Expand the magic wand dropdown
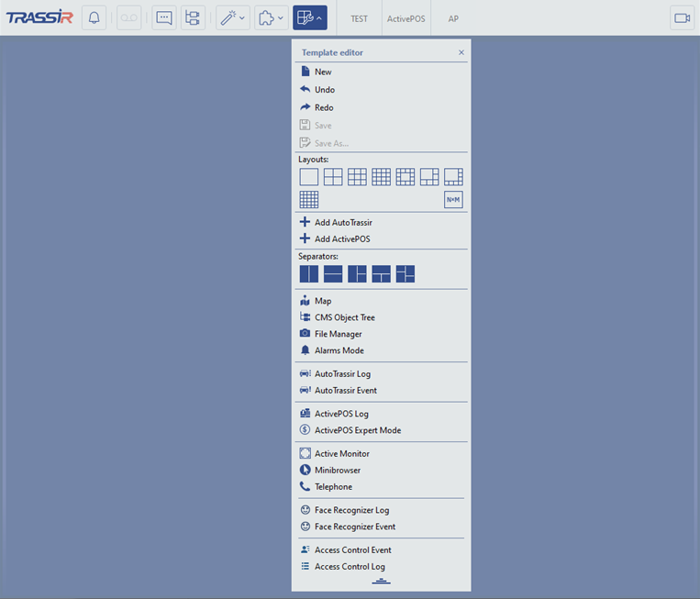The width and height of the screenshot is (700, 599). tap(233, 18)
